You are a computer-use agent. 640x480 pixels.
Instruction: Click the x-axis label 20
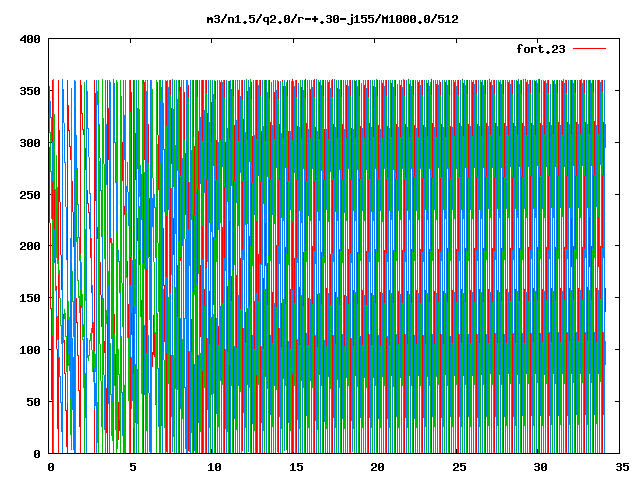[377, 467]
